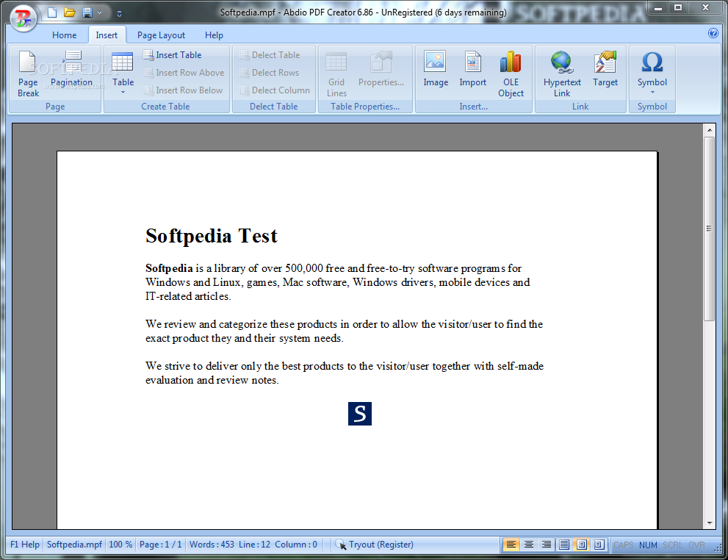The height and width of the screenshot is (560, 728).
Task: Click the NUM lock indicator
Action: (x=648, y=545)
